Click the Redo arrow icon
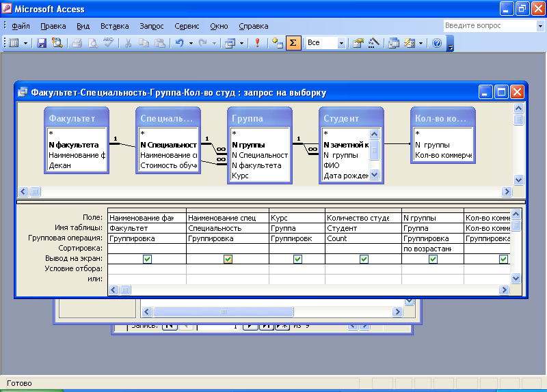The width and height of the screenshot is (547, 392). 202,43
